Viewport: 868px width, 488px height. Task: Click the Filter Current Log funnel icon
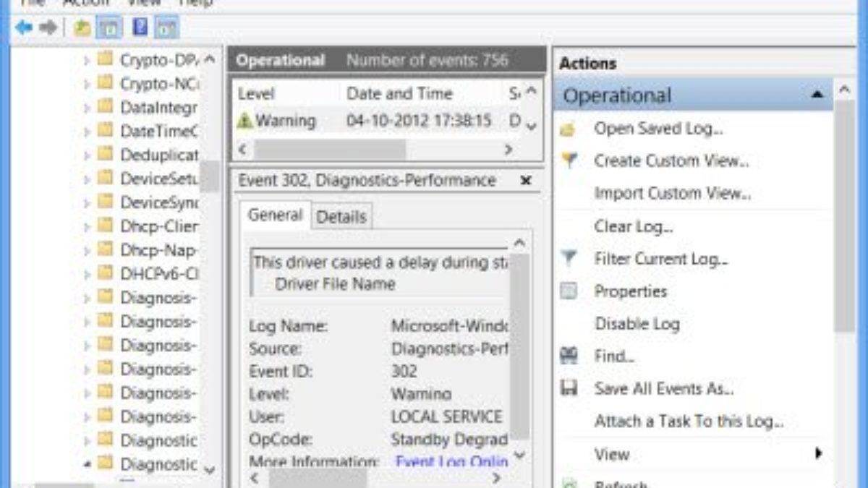pyautogui.click(x=569, y=258)
